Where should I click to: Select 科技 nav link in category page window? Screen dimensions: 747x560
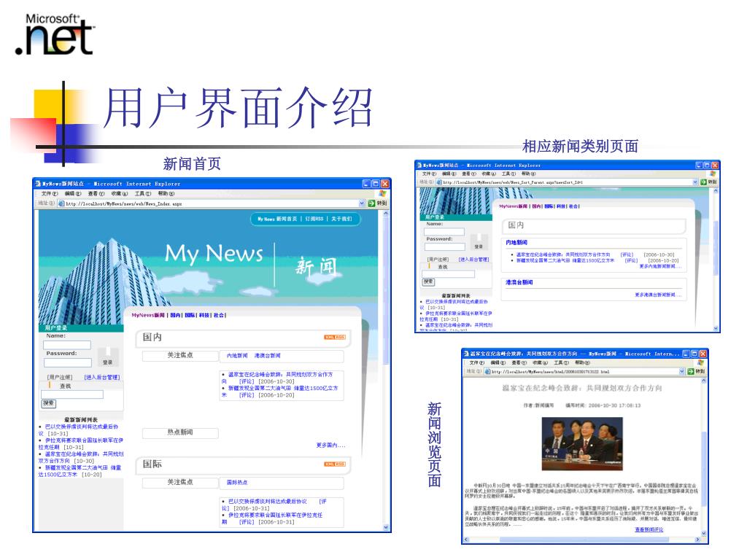click(561, 206)
